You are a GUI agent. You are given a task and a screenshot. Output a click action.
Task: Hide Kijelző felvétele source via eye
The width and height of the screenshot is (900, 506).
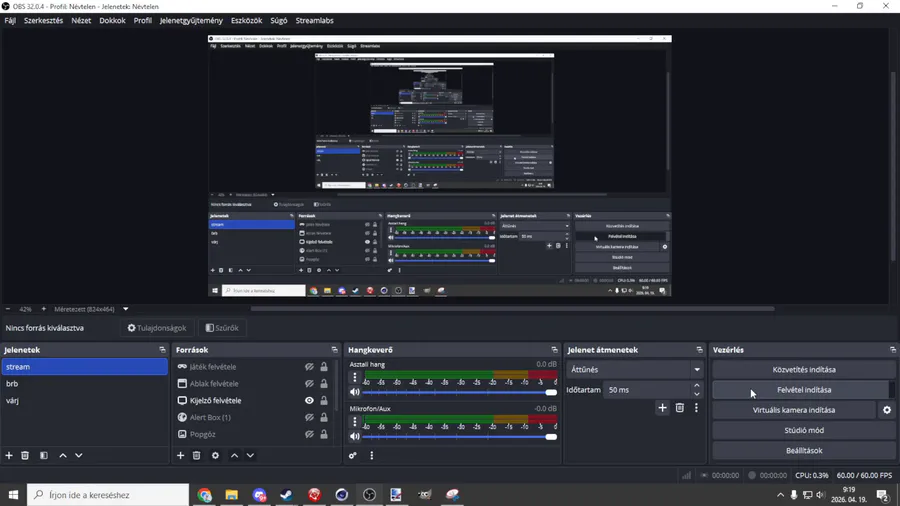[x=309, y=400]
